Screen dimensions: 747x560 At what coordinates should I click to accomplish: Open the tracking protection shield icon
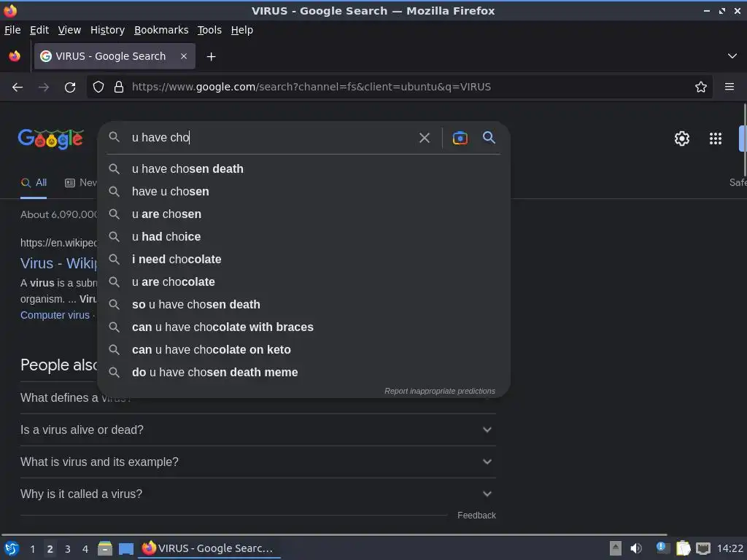click(98, 87)
